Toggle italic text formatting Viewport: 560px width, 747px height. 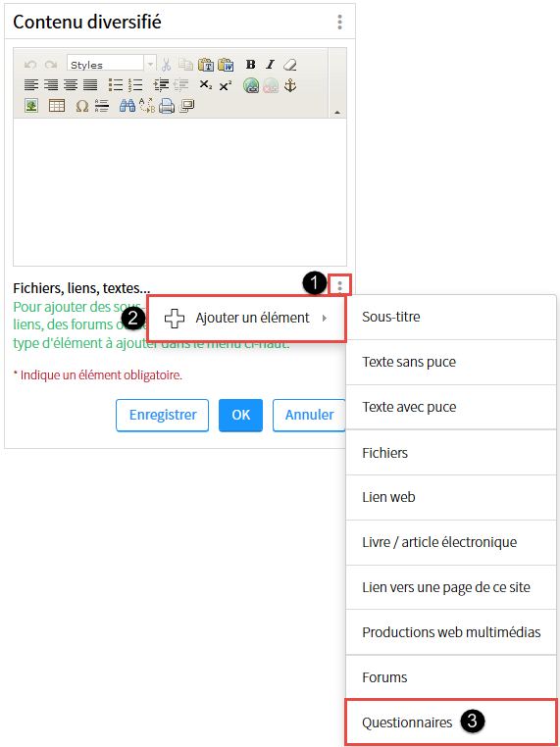(271, 65)
